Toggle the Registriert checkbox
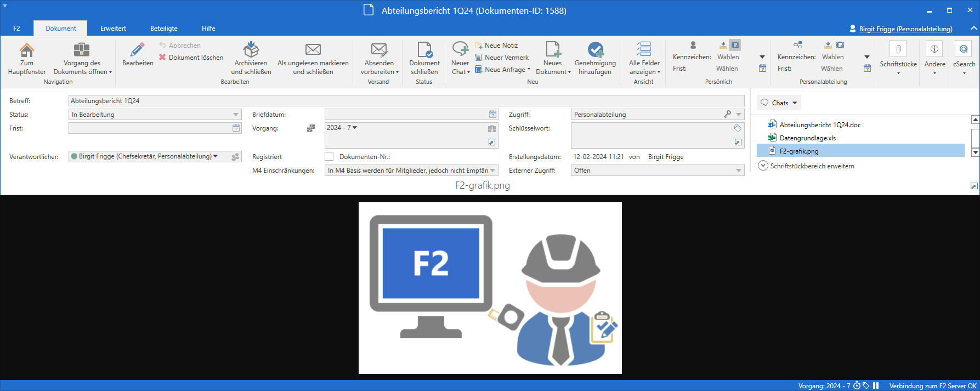The image size is (980, 391). (x=329, y=157)
